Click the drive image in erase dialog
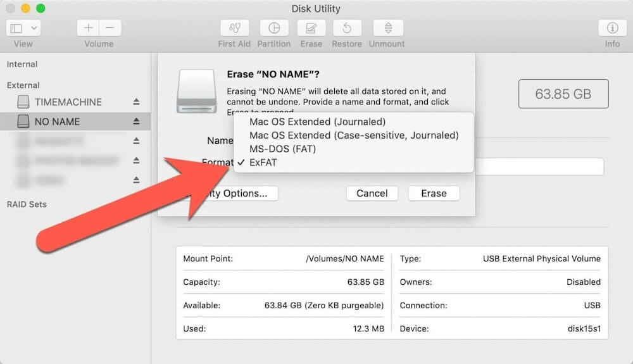Image resolution: width=633 pixels, height=364 pixels. click(197, 91)
